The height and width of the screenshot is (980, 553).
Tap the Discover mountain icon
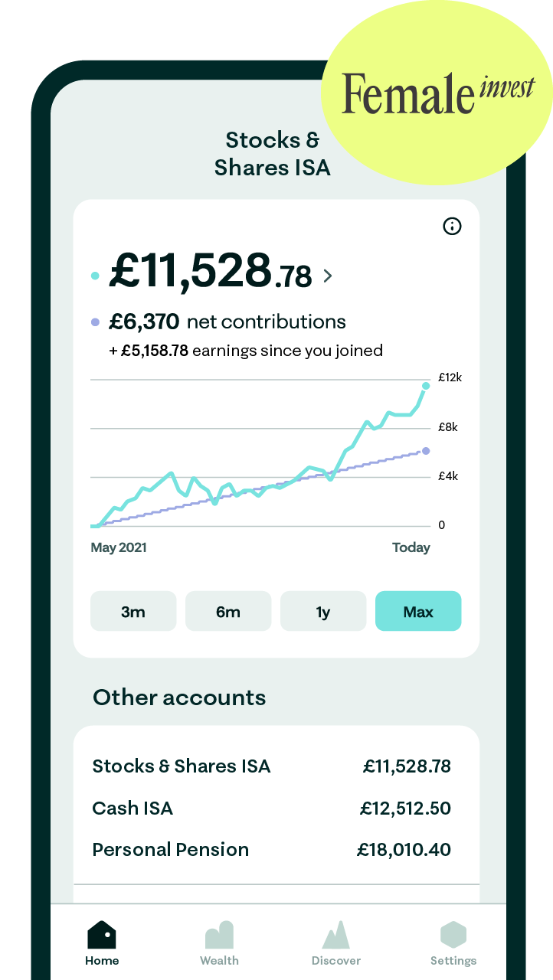click(x=335, y=935)
